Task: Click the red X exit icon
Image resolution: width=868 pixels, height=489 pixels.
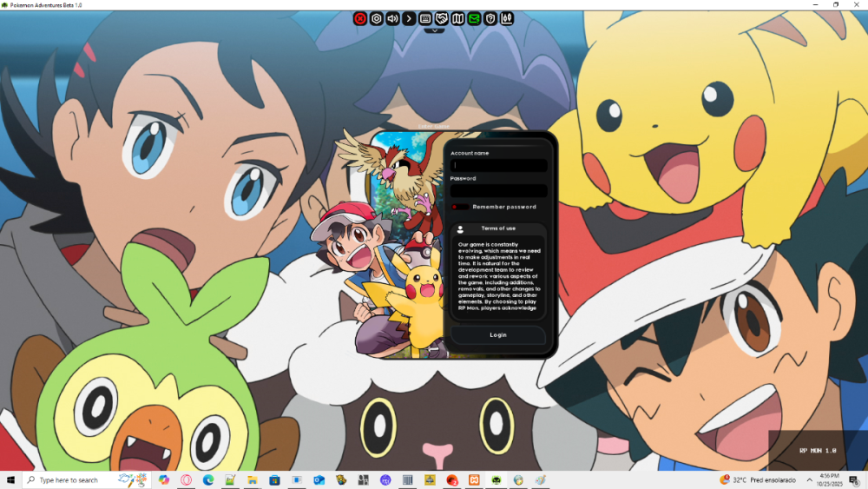Action: point(360,18)
